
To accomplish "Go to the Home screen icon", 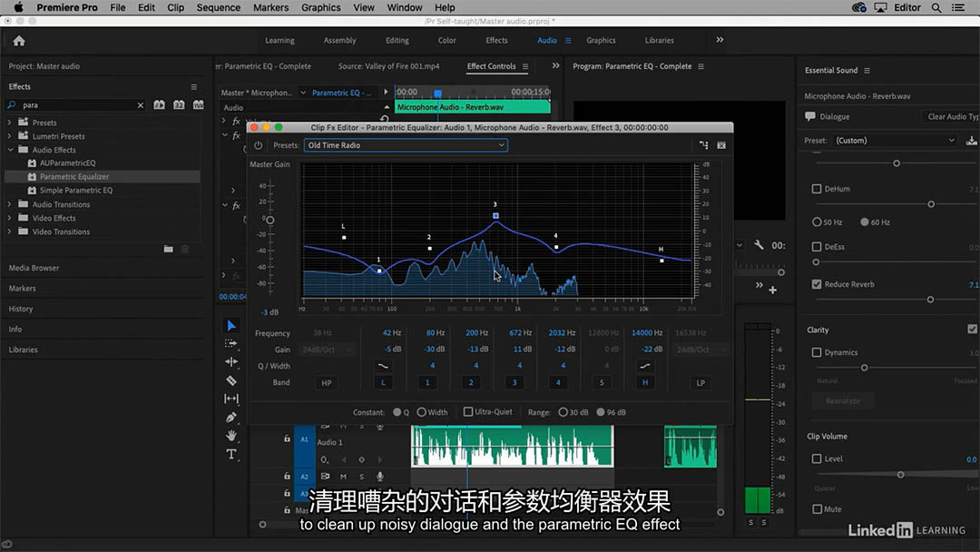I will 19,41.
